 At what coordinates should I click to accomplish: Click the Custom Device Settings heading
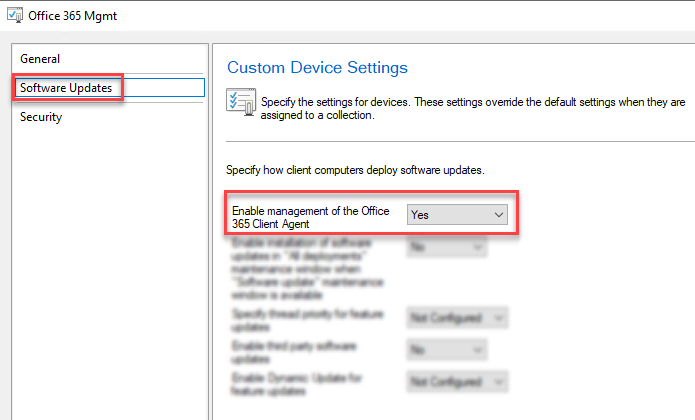point(317,67)
